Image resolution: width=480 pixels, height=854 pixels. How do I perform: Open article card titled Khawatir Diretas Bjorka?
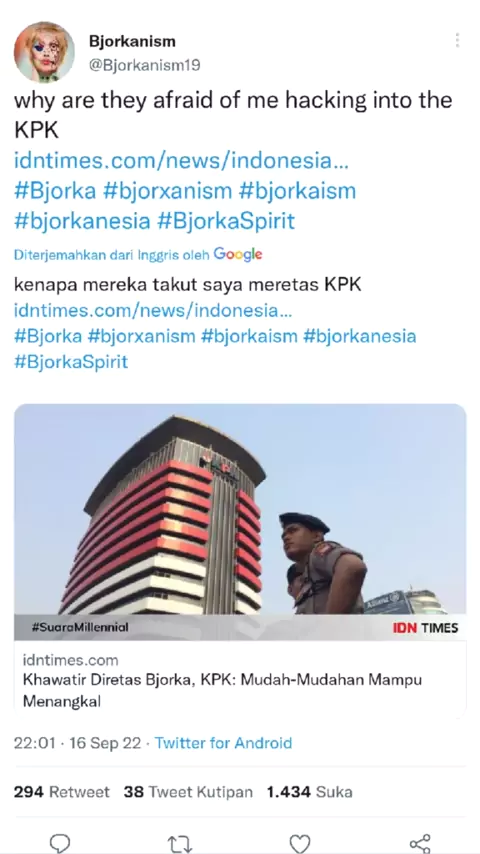(240, 680)
